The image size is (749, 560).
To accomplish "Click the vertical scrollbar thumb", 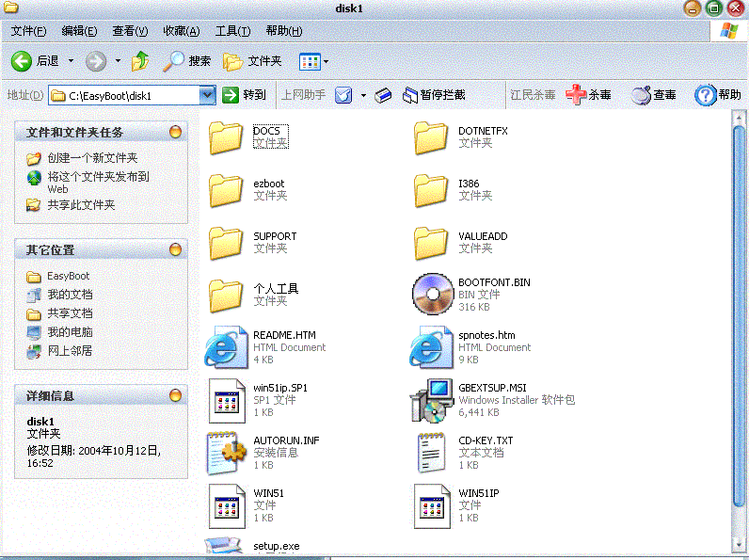I will point(739,315).
